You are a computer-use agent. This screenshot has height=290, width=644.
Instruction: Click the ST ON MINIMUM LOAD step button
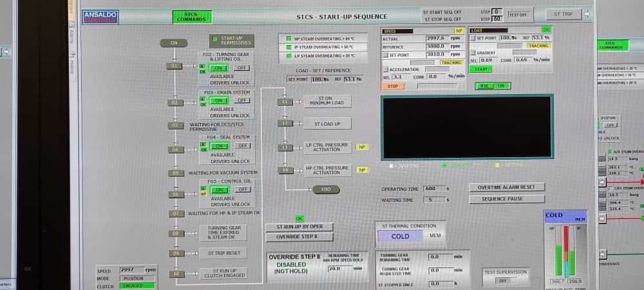[327, 101]
